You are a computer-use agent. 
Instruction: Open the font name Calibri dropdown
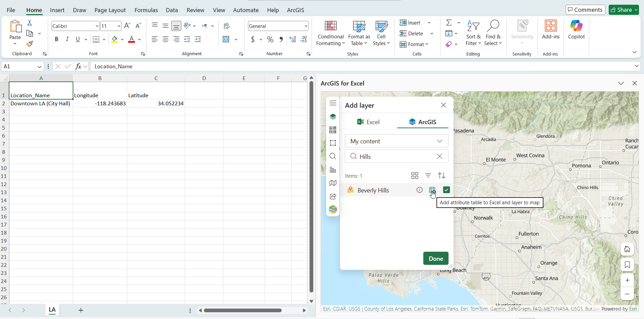97,26
